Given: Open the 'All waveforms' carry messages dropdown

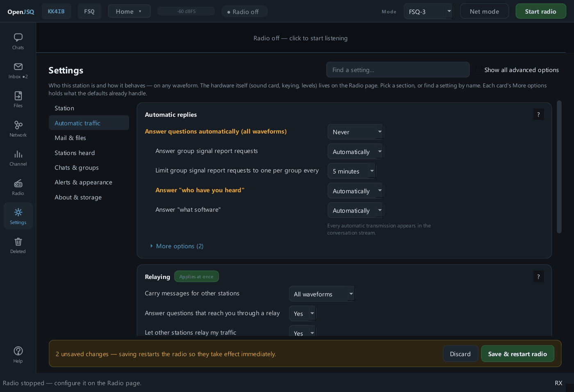Looking at the screenshot, I should [x=322, y=294].
